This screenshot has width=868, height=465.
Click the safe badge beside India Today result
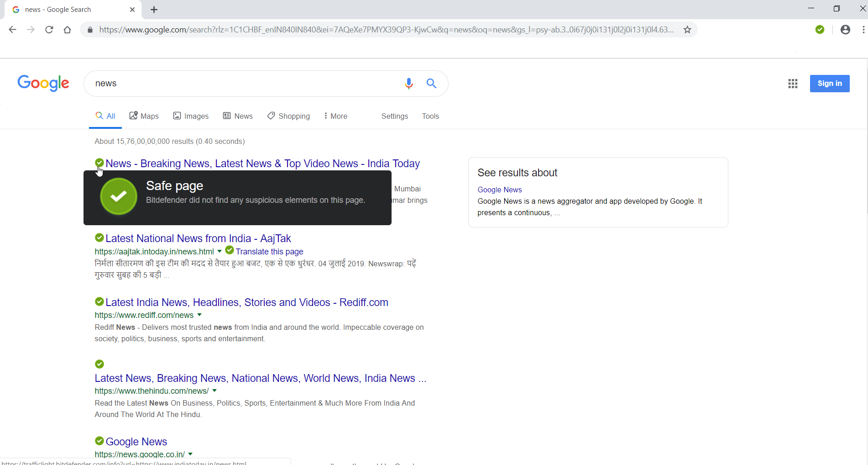99,163
